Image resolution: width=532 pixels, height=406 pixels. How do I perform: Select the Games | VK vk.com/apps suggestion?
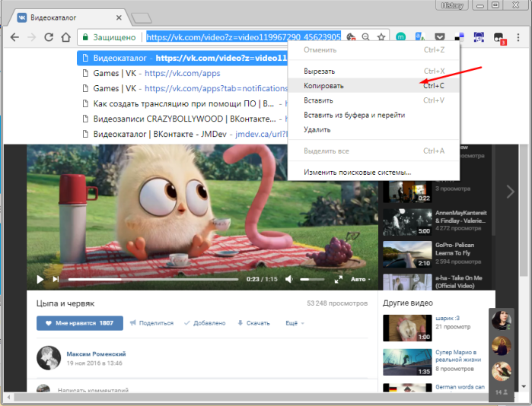pyautogui.click(x=182, y=73)
